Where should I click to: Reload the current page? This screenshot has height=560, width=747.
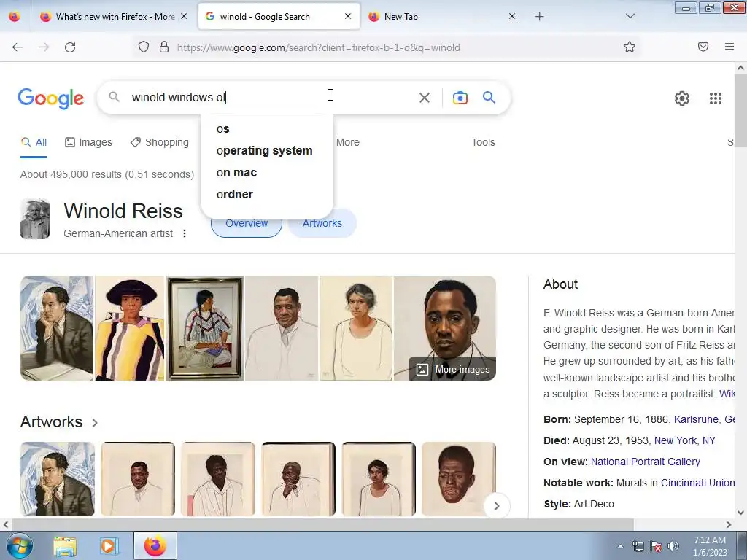(70, 47)
